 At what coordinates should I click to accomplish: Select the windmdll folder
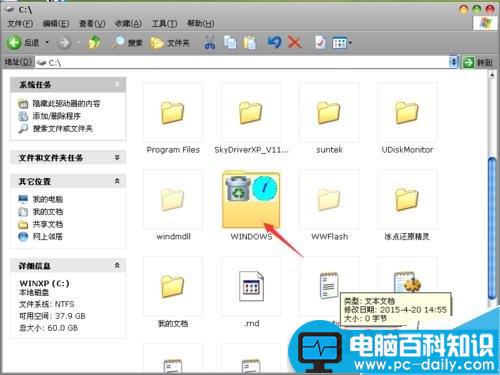[x=173, y=200]
